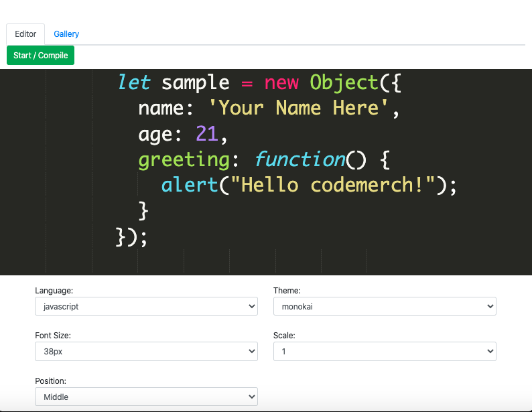Viewport: 532px width, 412px height.
Task: Click the closing '});' line
Action: coord(131,237)
